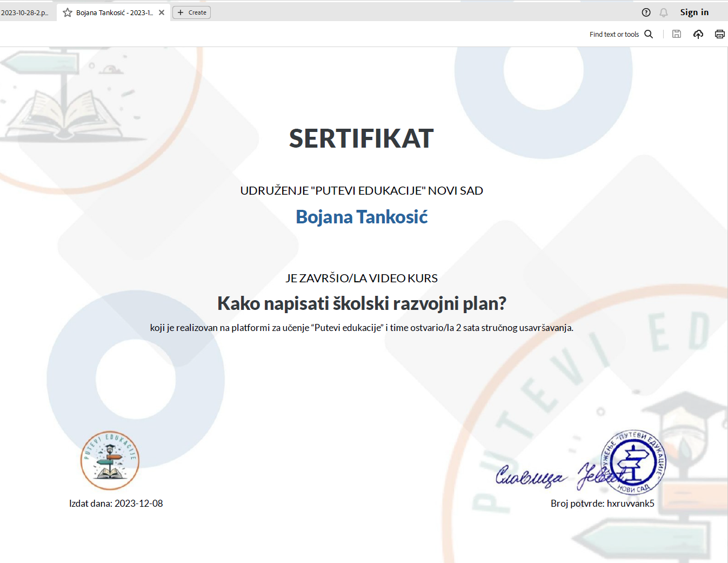Click the blue round stamp seal
728x563 pixels.
(633, 462)
